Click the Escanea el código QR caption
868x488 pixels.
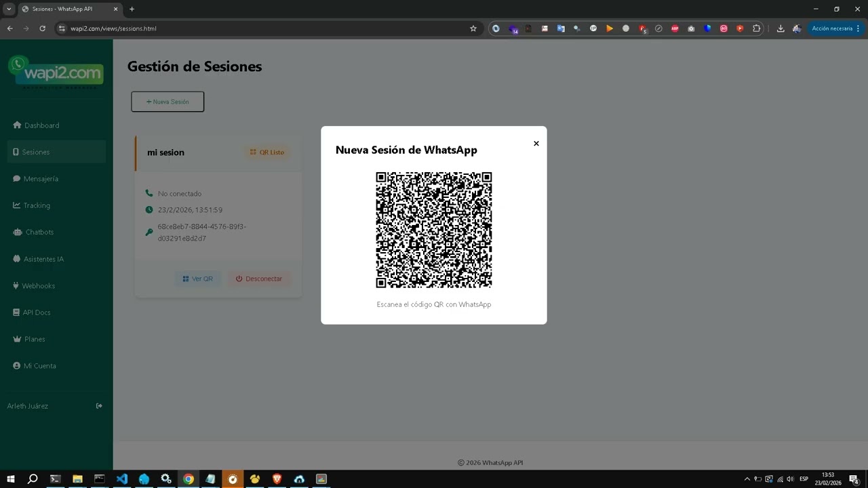(434, 304)
